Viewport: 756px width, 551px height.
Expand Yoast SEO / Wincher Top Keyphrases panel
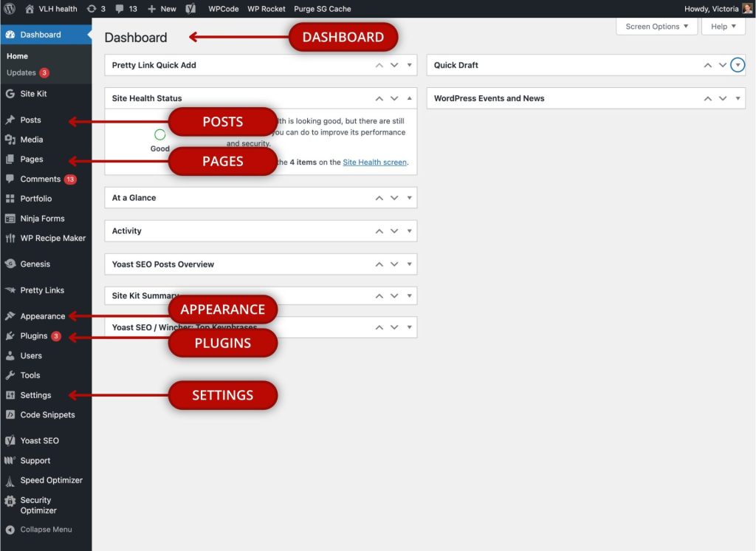pos(409,327)
